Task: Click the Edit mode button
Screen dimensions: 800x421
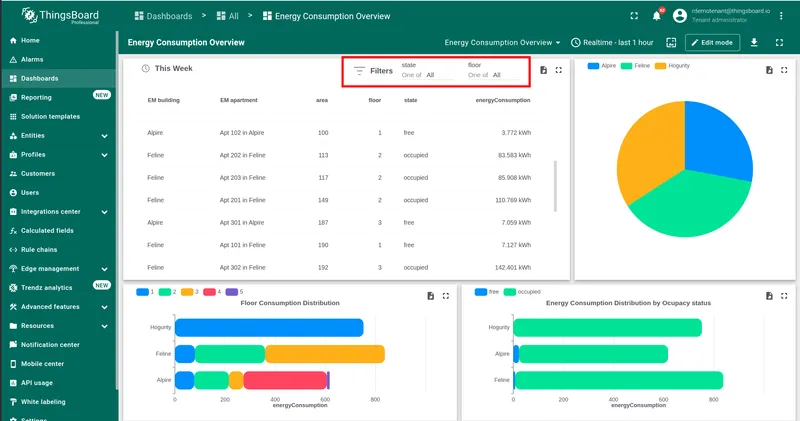Action: coord(712,42)
